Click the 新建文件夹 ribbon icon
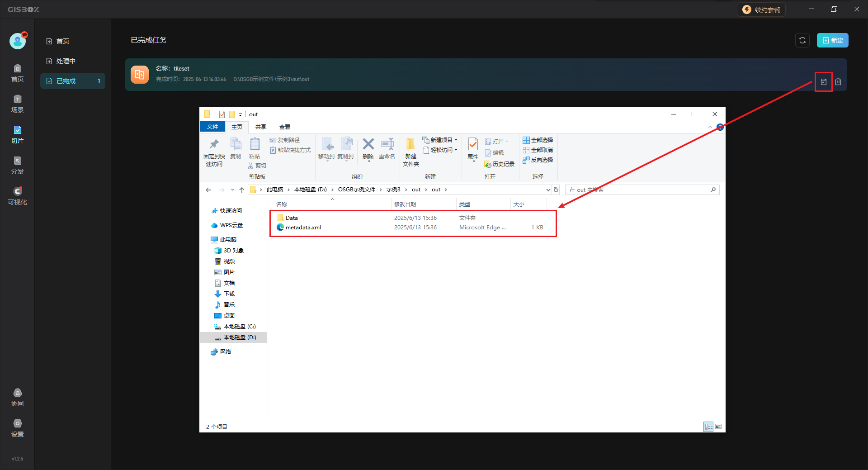 [x=410, y=152]
